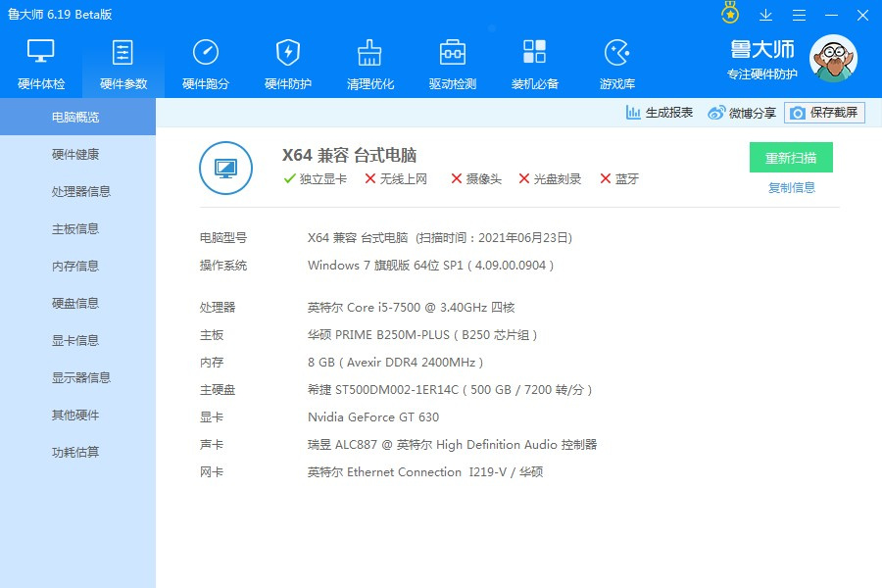Viewport: 882px width, 588px height.
Task: Click the 希捷 ST500DM002 hard disk value
Action: click(x=450, y=389)
